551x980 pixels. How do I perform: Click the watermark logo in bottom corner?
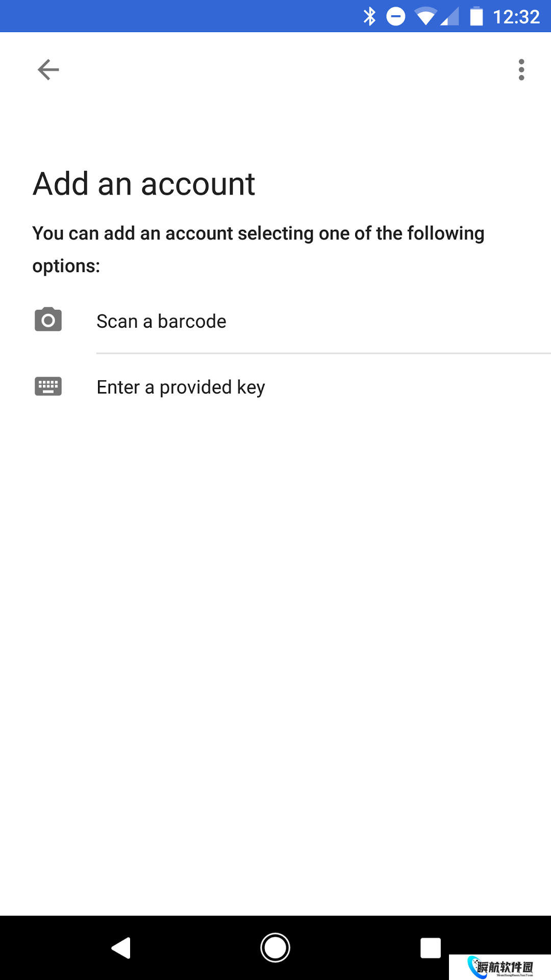[x=500, y=967]
